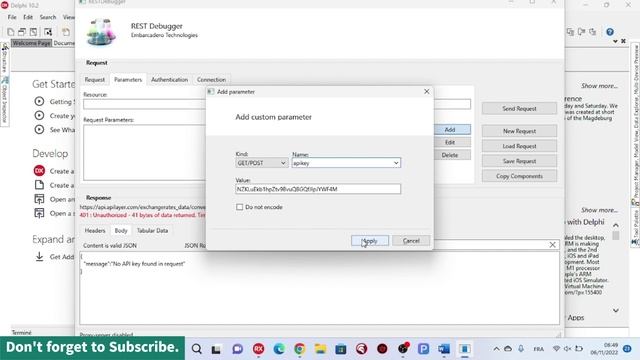640x360 pixels.
Task: Open Google Chrome from the taskbar
Action: pyautogui.click(x=300, y=349)
